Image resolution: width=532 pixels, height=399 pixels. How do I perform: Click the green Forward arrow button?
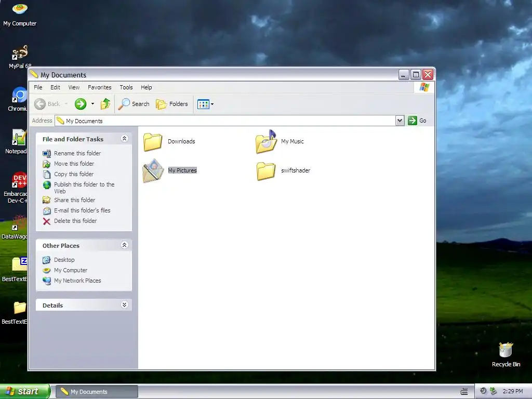81,104
